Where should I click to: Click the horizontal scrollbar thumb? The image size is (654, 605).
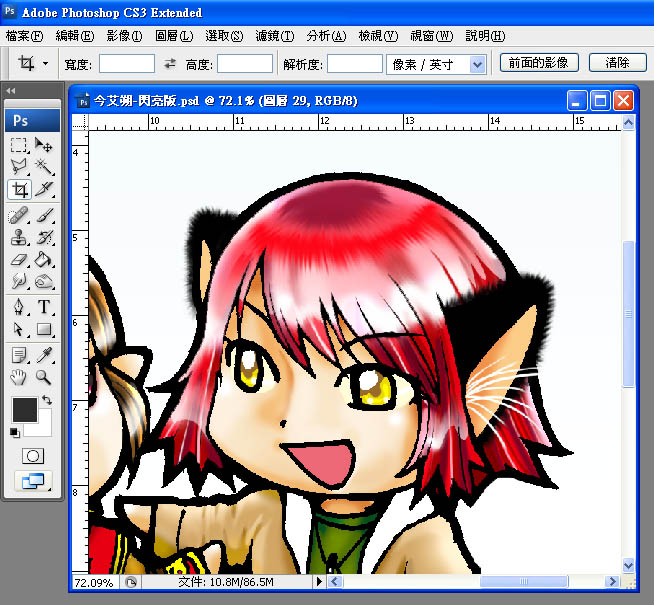click(x=524, y=581)
